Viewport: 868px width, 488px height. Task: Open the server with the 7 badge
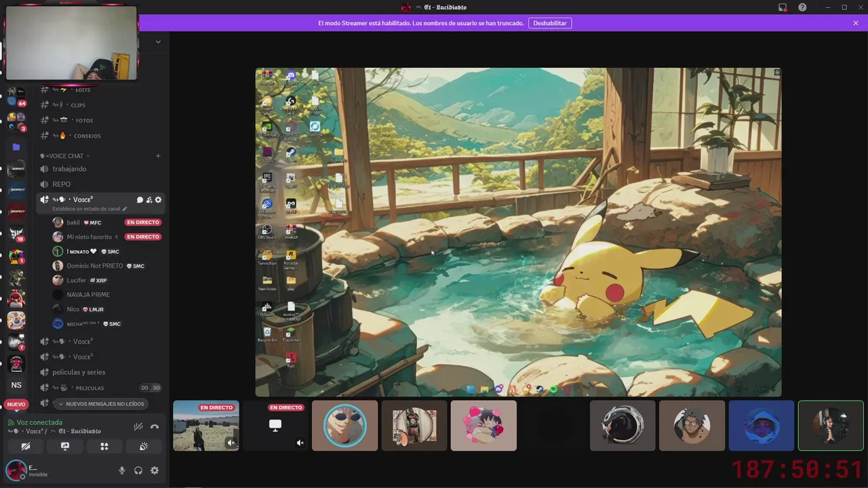click(x=16, y=342)
